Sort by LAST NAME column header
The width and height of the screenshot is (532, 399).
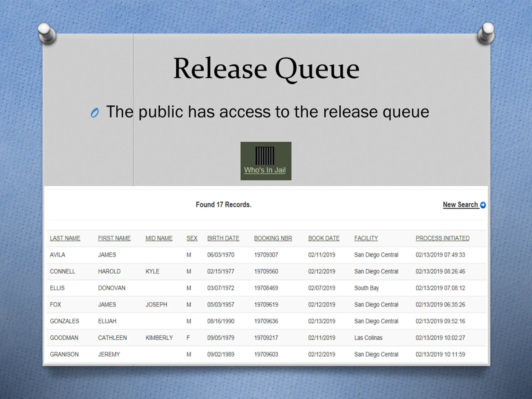click(65, 238)
